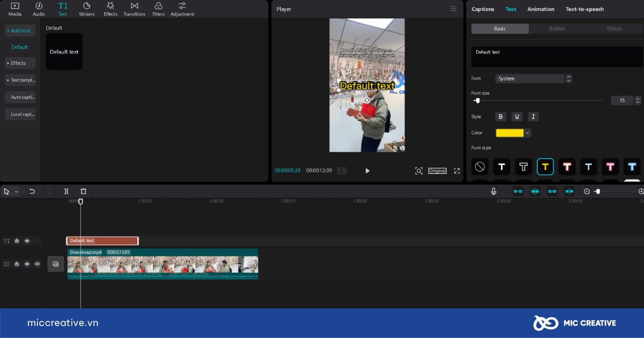Click the Redo arrow in timeline toolbar
644x338 pixels.
(49, 191)
